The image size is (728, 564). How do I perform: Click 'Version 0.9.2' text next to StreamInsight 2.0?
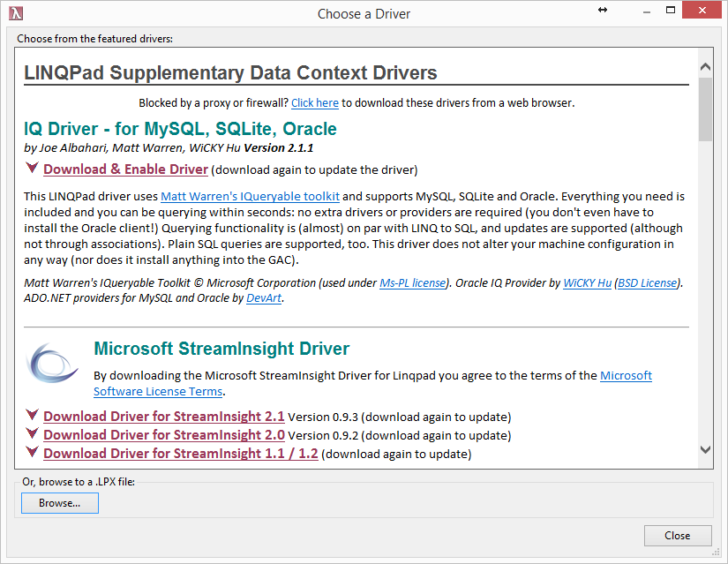(x=323, y=436)
